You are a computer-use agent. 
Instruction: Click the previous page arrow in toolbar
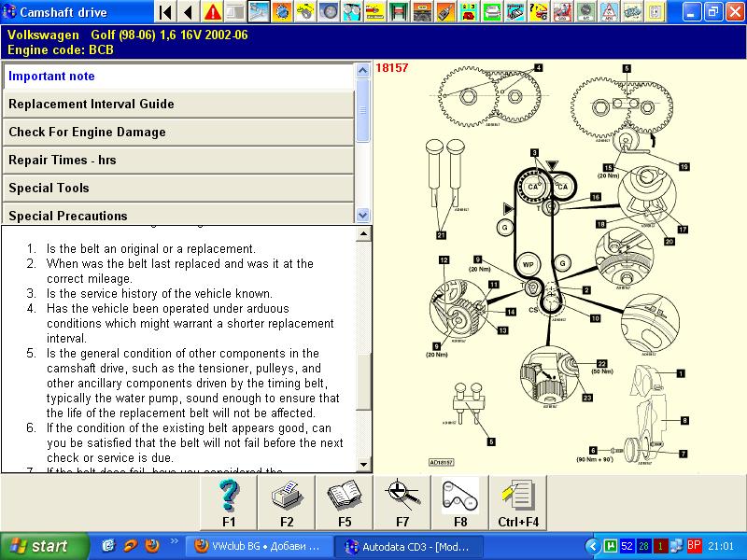pyautogui.click(x=189, y=12)
